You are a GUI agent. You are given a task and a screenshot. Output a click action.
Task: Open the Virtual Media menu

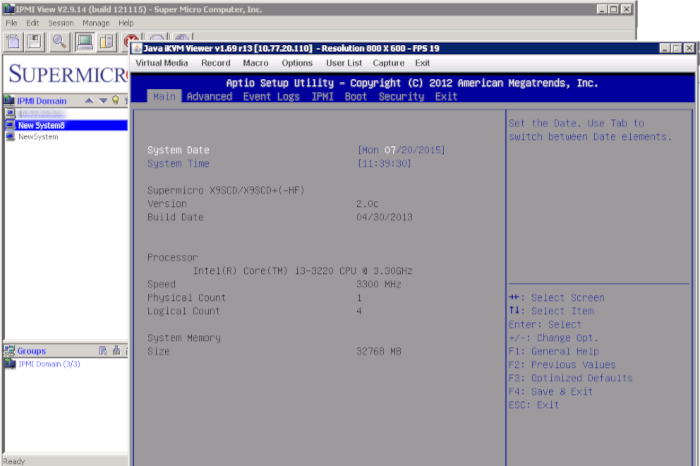(x=161, y=63)
